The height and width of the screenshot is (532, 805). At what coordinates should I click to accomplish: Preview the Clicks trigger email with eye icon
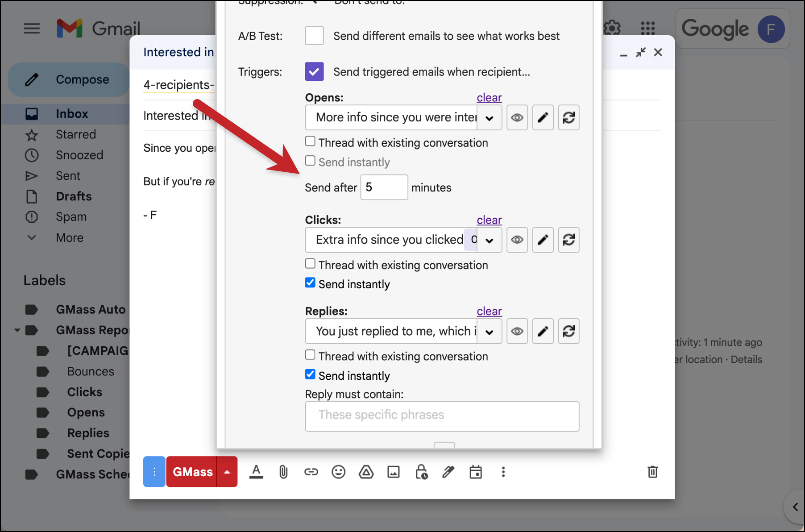[x=517, y=240]
